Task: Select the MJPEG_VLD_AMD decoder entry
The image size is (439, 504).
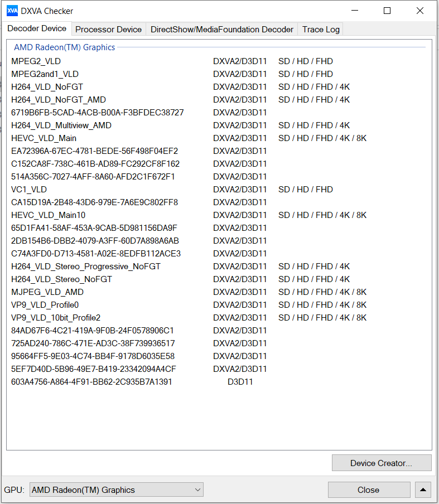Action: (47, 292)
